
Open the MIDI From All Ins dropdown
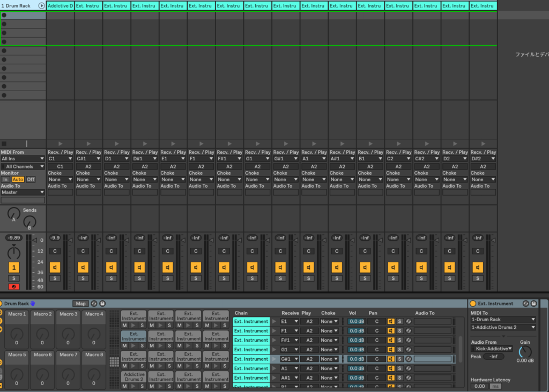coord(23,159)
